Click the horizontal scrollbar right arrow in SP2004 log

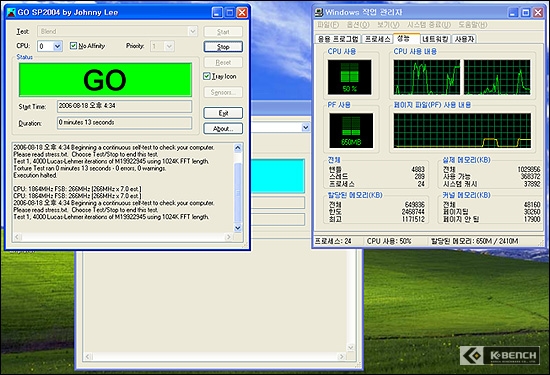(228, 237)
